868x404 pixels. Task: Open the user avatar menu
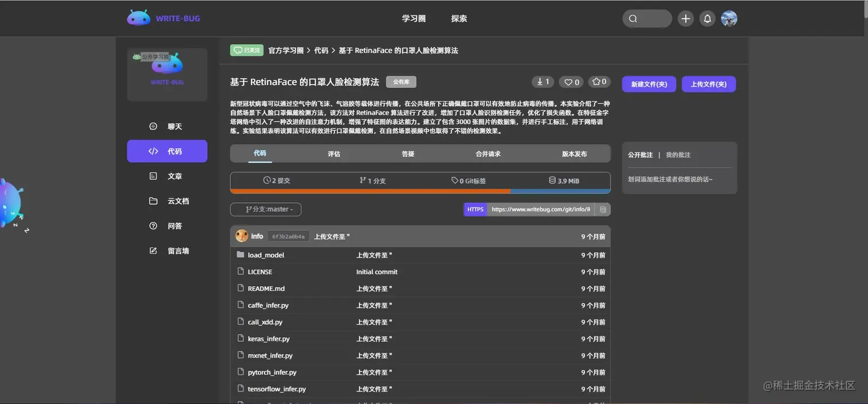pos(729,18)
